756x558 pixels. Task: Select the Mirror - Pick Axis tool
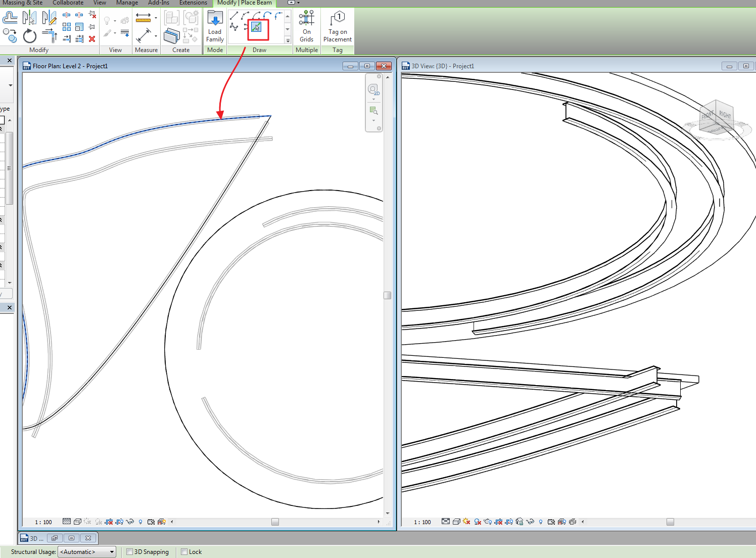(x=29, y=18)
